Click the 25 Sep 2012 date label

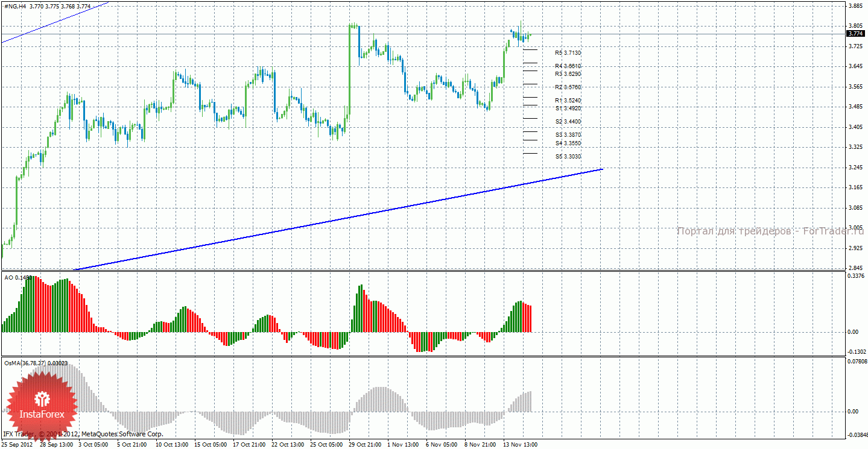pyautogui.click(x=17, y=444)
